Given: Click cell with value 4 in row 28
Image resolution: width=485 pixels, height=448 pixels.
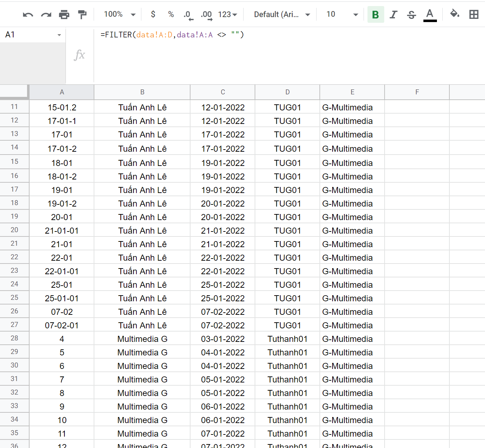Looking at the screenshot, I should (x=62, y=339).
